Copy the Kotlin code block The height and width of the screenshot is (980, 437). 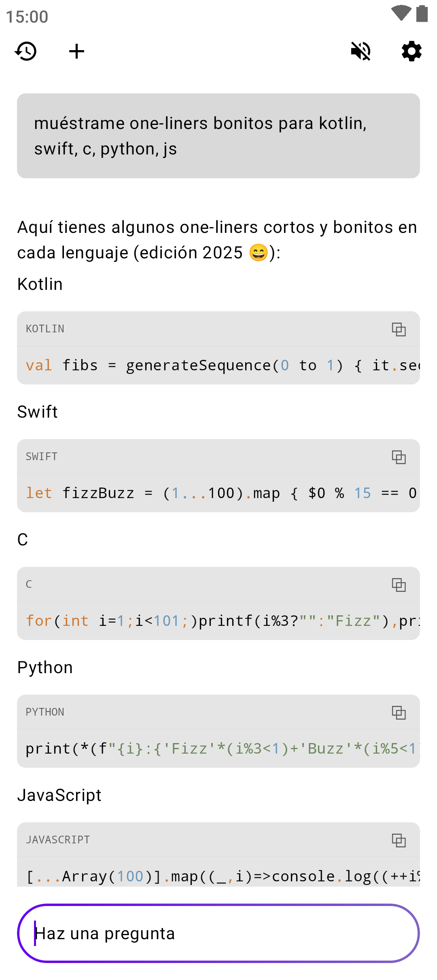pos(399,329)
